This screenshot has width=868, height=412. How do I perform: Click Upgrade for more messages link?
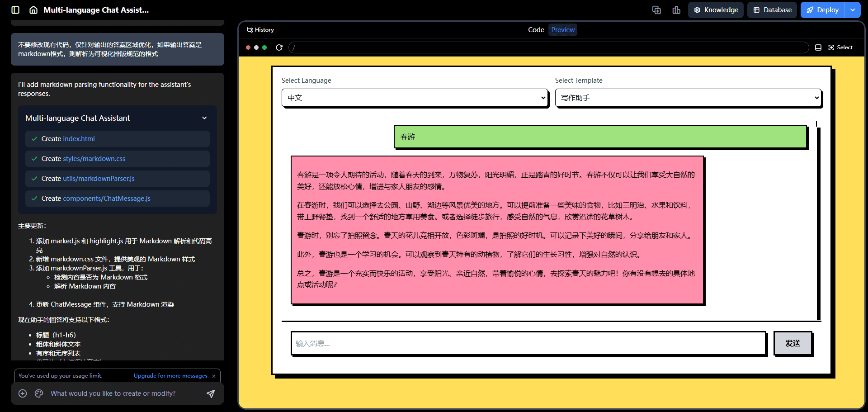click(170, 376)
